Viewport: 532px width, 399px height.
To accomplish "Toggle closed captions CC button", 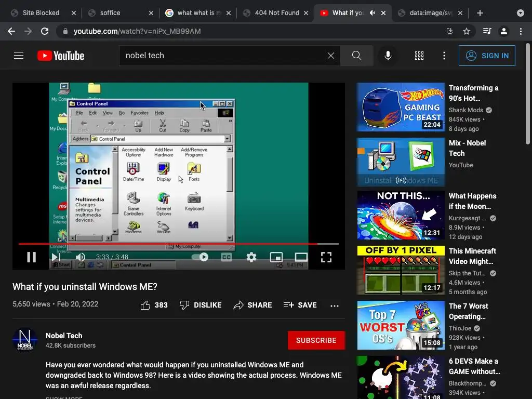I will coord(227,257).
